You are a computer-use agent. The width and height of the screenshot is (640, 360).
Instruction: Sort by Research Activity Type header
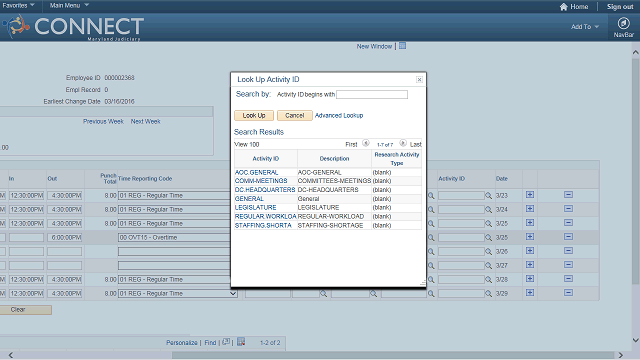pyautogui.click(x=397, y=159)
